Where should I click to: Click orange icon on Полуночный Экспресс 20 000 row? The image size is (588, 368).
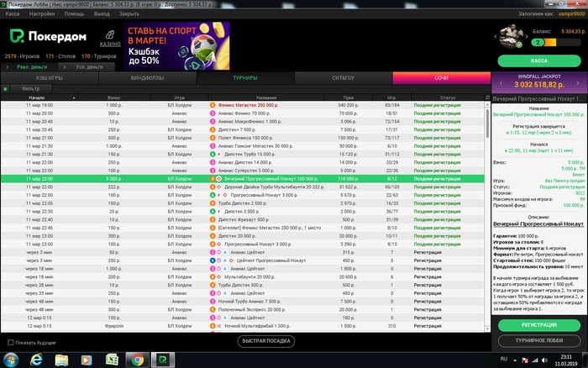[x=213, y=309]
